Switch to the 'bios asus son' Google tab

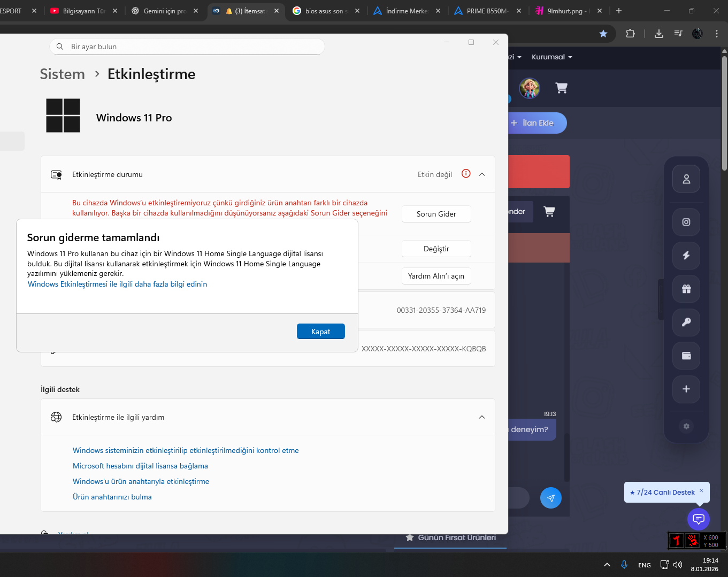[x=326, y=11]
